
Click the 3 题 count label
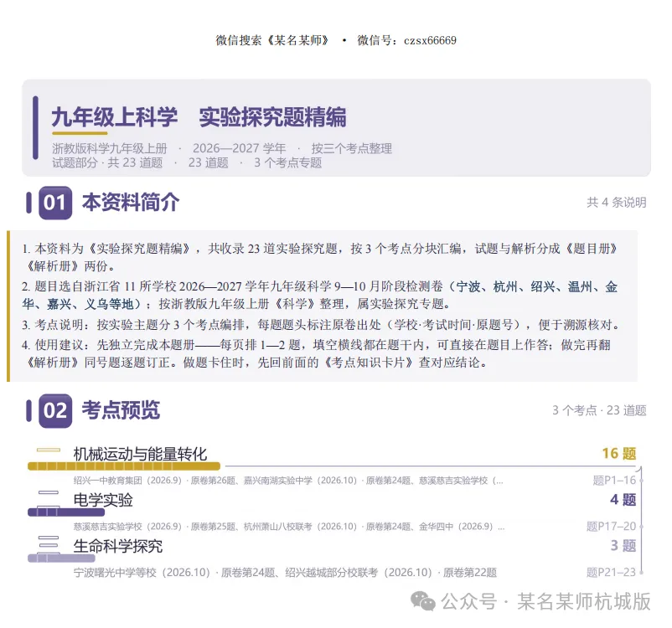pyautogui.click(x=623, y=546)
